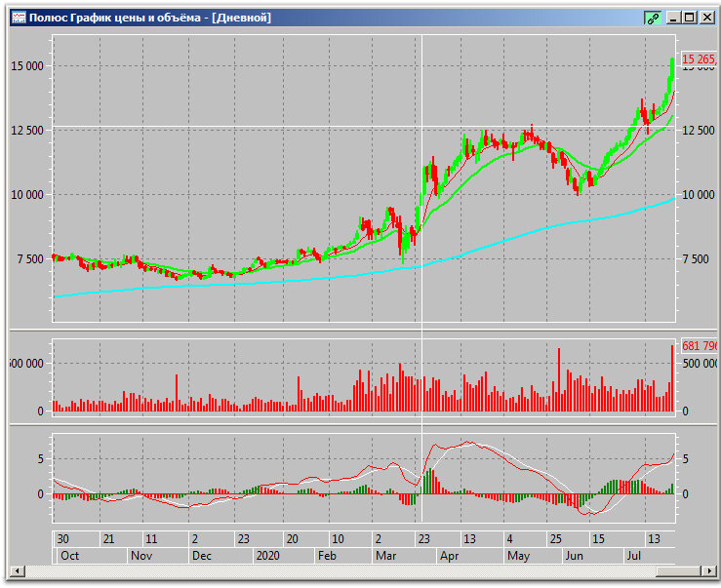The image size is (721, 588).
Task: Click the Apr month label on timeline
Action: click(x=449, y=556)
